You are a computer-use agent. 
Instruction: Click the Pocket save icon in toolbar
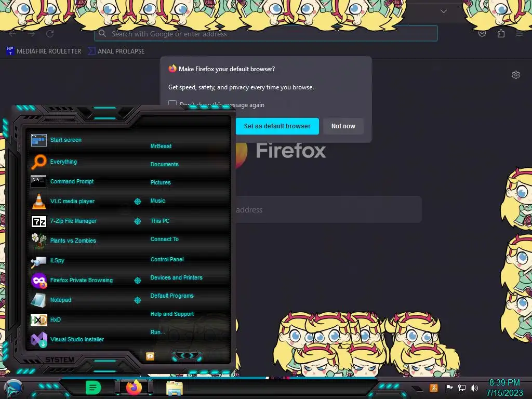482,33
